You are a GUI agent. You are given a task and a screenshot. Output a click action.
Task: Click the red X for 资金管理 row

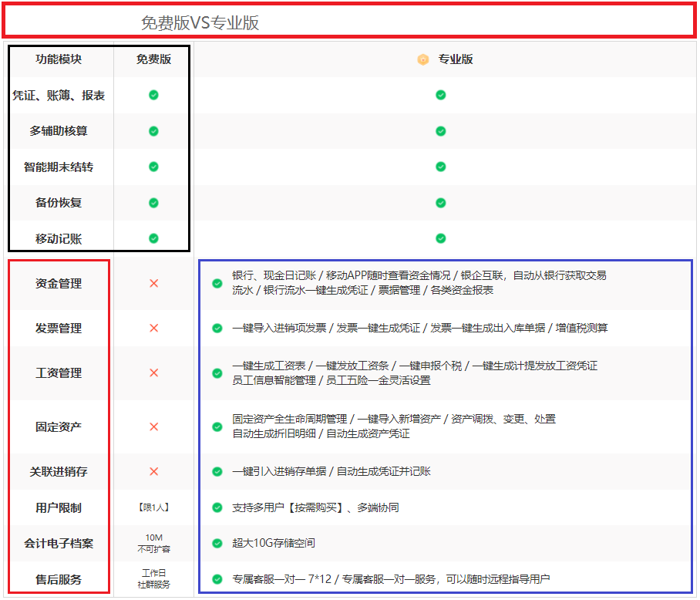153,284
